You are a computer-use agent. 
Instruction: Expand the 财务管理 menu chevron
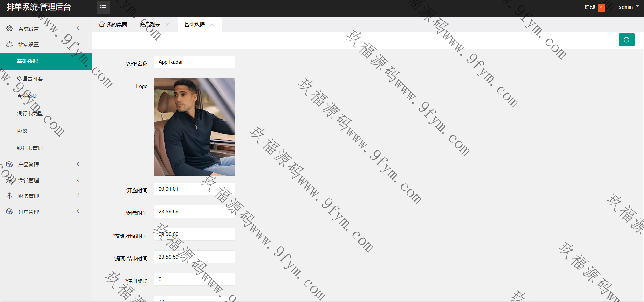pyautogui.click(x=78, y=196)
